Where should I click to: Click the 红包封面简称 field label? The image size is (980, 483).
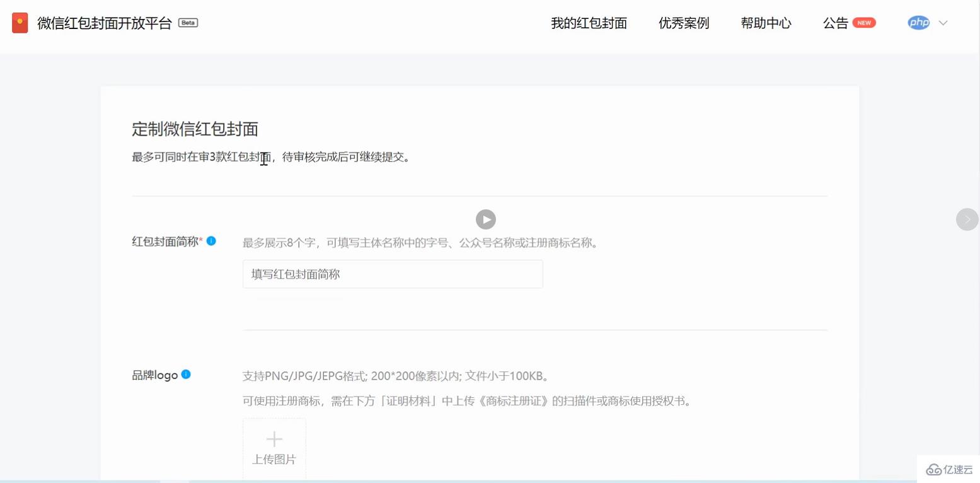coord(165,241)
